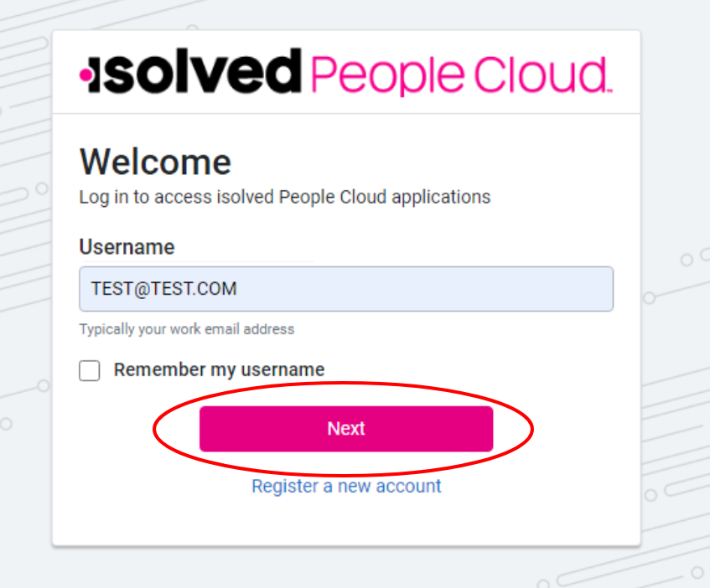Open the Register a new account link
This screenshot has height=588, width=710.
pyautogui.click(x=346, y=486)
